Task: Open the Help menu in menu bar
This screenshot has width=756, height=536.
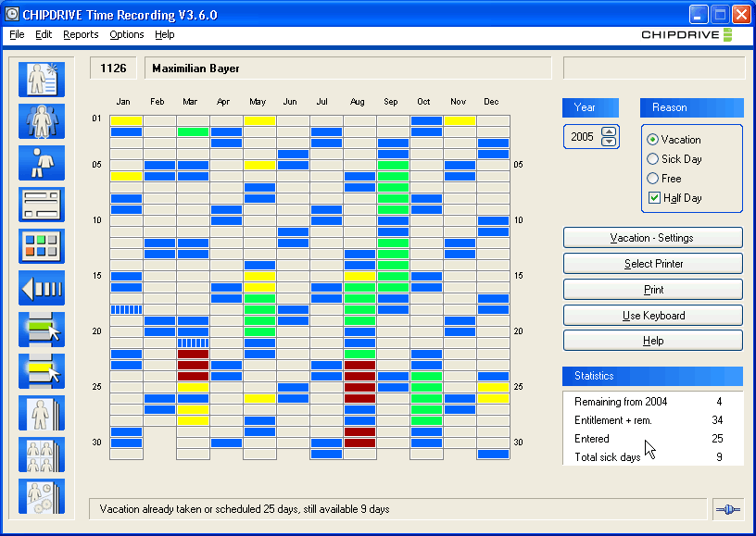Action: click(x=164, y=34)
